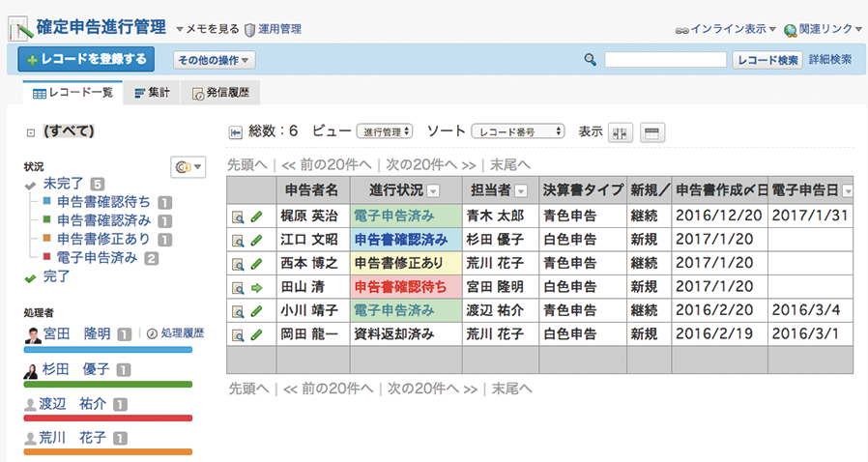Open 処理履歴 link
This screenshot has width=868, height=462.
(x=182, y=333)
